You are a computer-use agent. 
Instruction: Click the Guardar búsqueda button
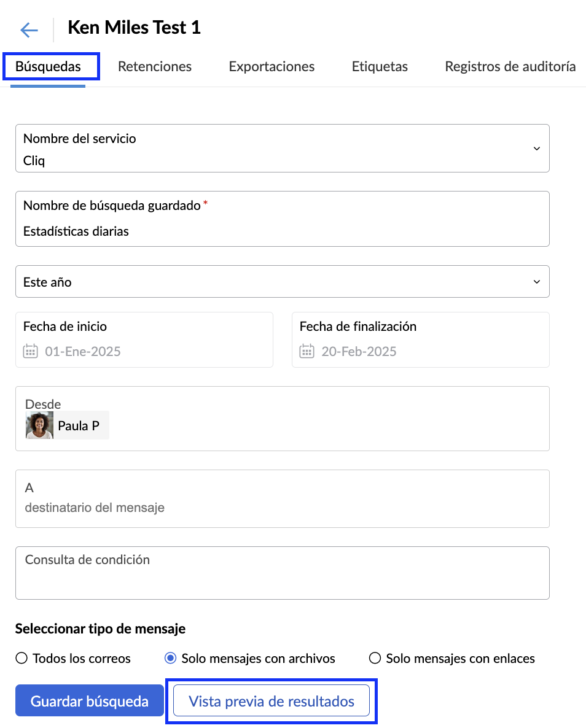(90, 700)
